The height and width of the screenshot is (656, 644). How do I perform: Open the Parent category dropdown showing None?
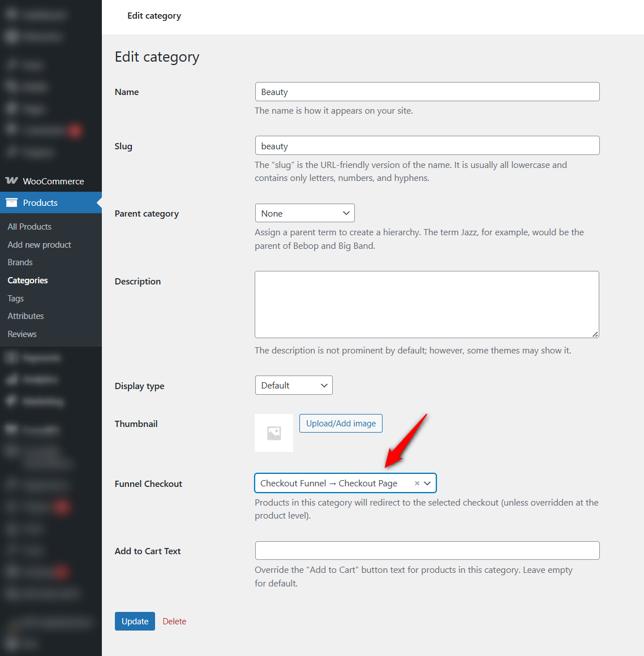point(304,213)
